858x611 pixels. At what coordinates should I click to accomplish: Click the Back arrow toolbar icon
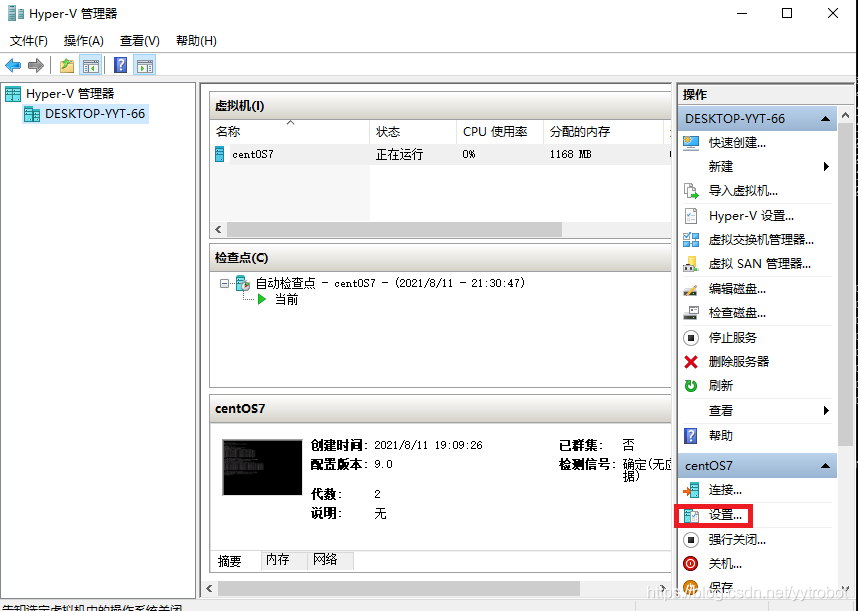(13, 66)
